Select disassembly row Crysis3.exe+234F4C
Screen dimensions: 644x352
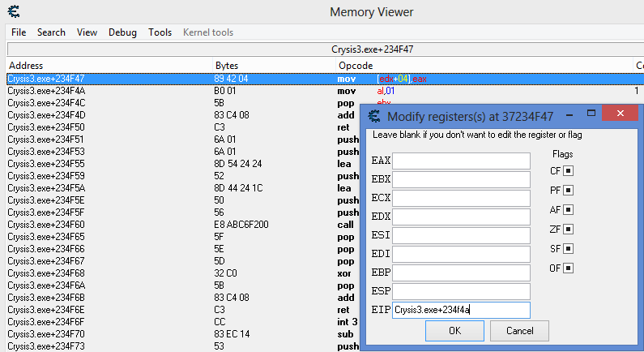coord(183,103)
